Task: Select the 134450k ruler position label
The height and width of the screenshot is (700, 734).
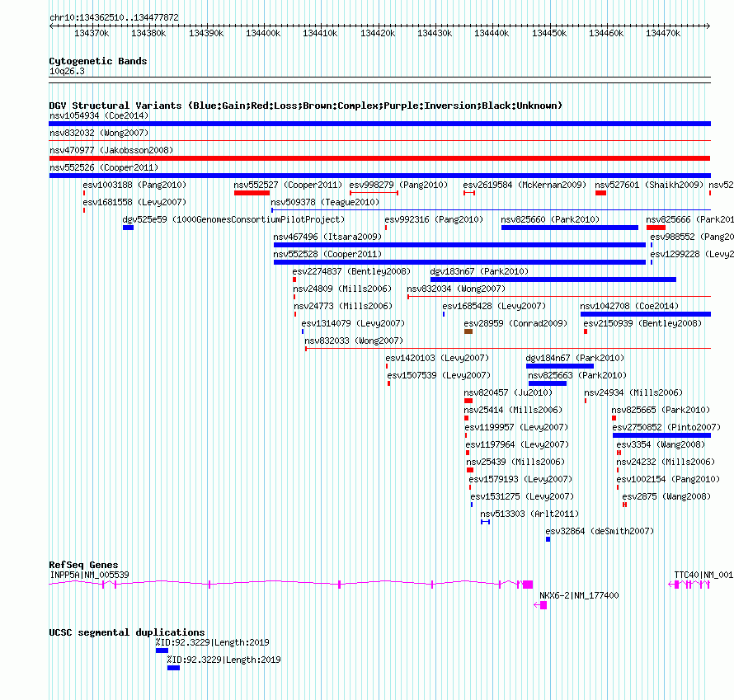Action: (x=549, y=33)
